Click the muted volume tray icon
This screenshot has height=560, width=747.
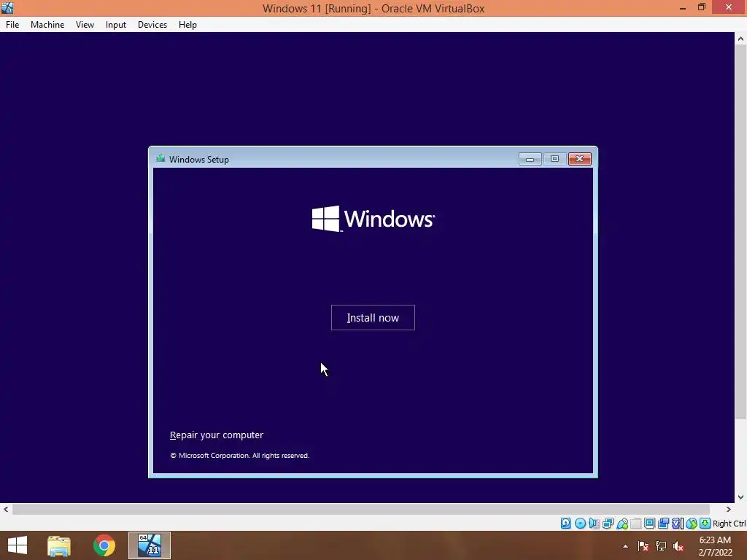click(x=678, y=546)
